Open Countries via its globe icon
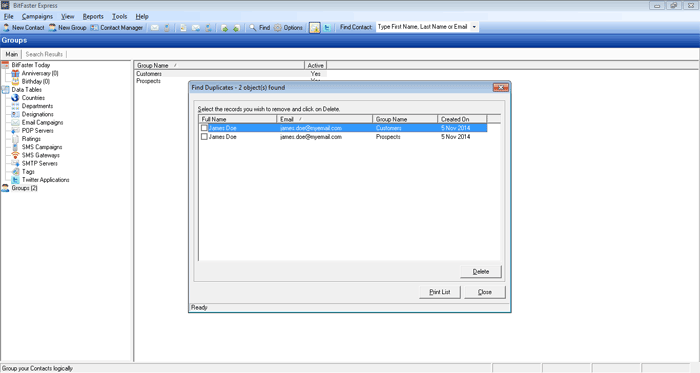The image size is (700, 373). click(15, 98)
